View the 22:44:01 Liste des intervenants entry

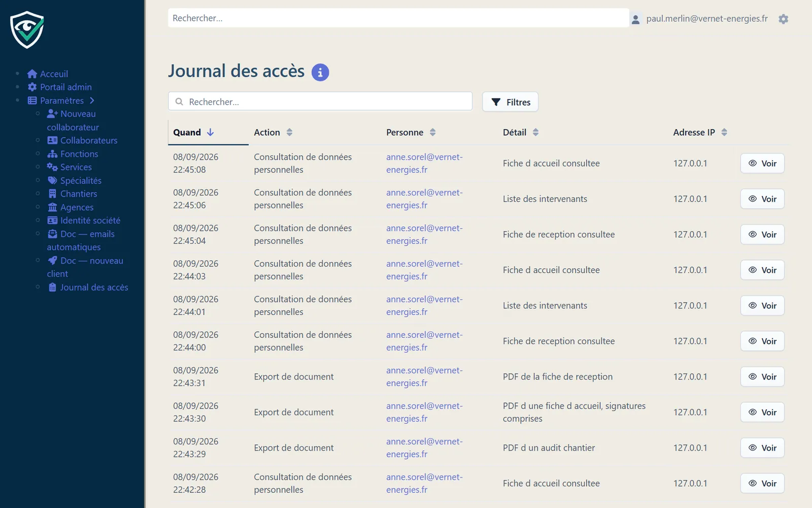click(x=762, y=305)
